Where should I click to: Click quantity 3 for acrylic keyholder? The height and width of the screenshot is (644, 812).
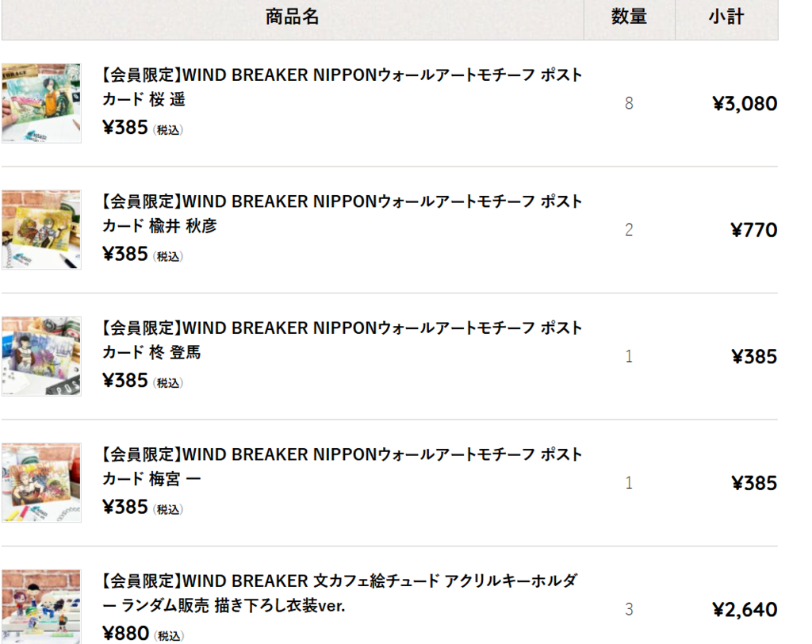click(629, 609)
